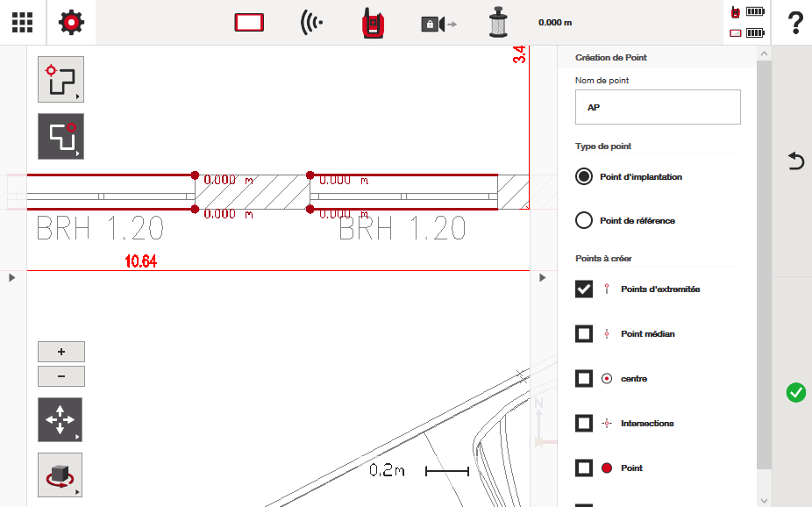Open help with the question mark
The image size is (812, 507).
click(795, 23)
